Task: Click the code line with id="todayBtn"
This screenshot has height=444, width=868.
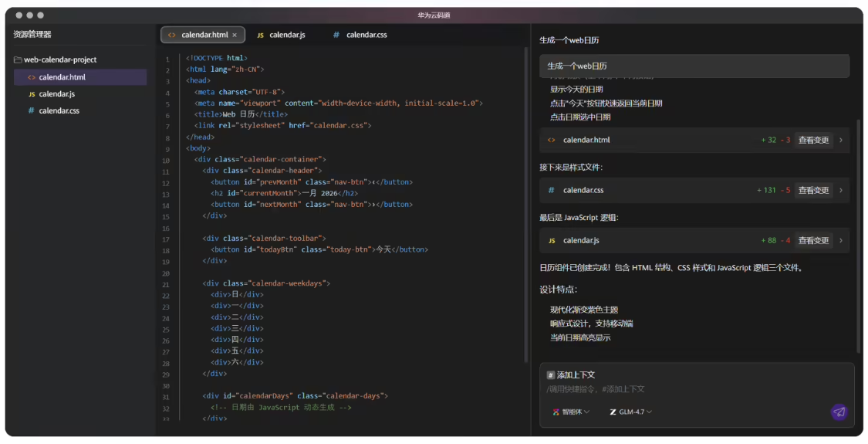Action: [319, 250]
